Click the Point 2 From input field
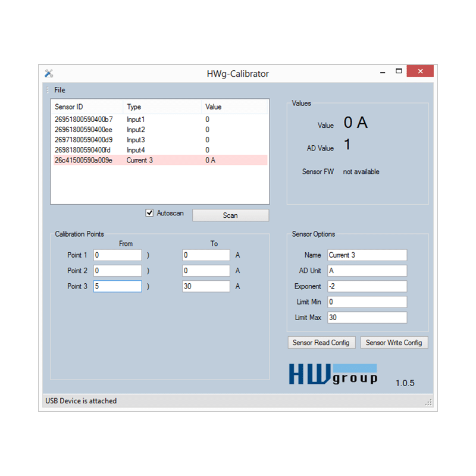The width and height of the screenshot is (476, 476). click(x=117, y=271)
